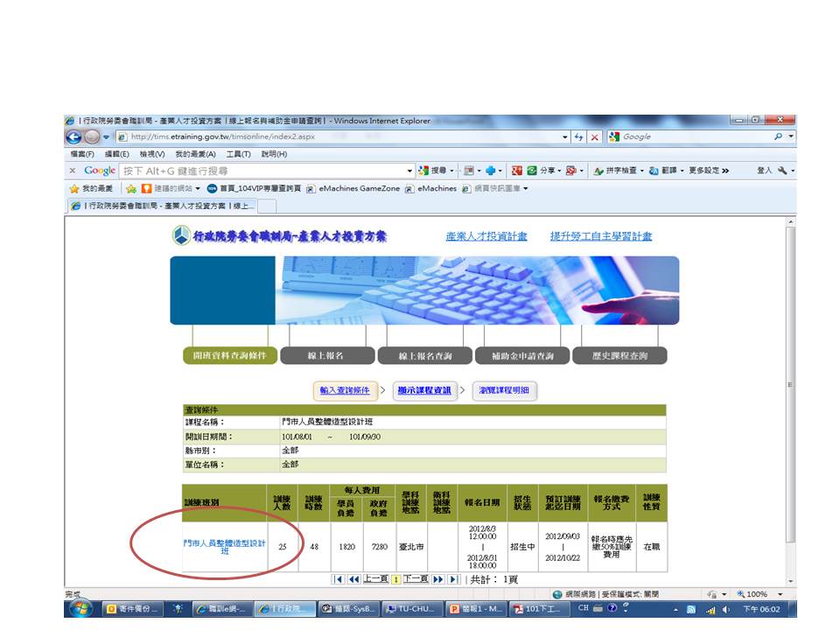Click the wrench settings icon on Google toolbar

pos(782,171)
